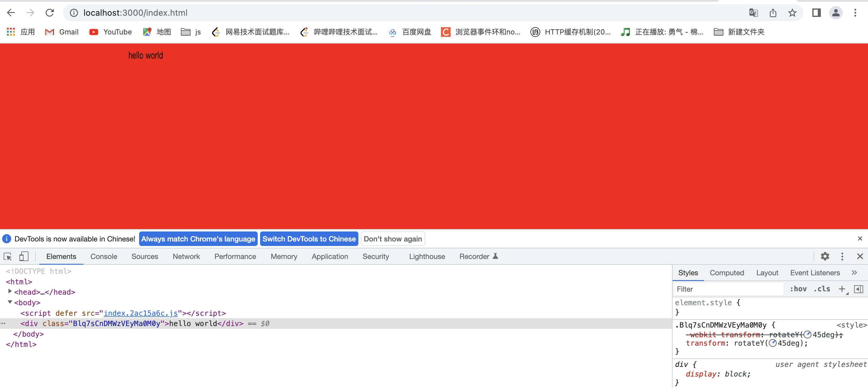The image size is (868, 388).
Task: Open the 正在播放: 勇气 bookmark
Action: point(662,32)
